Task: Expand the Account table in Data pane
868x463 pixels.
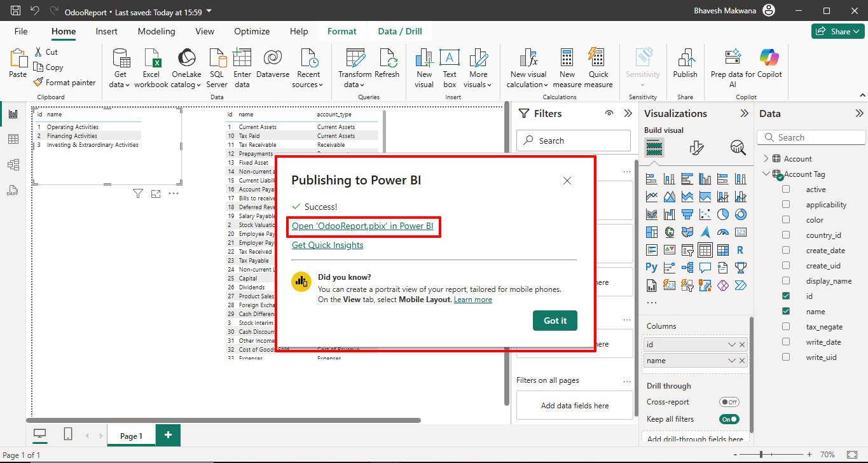Action: [x=766, y=158]
